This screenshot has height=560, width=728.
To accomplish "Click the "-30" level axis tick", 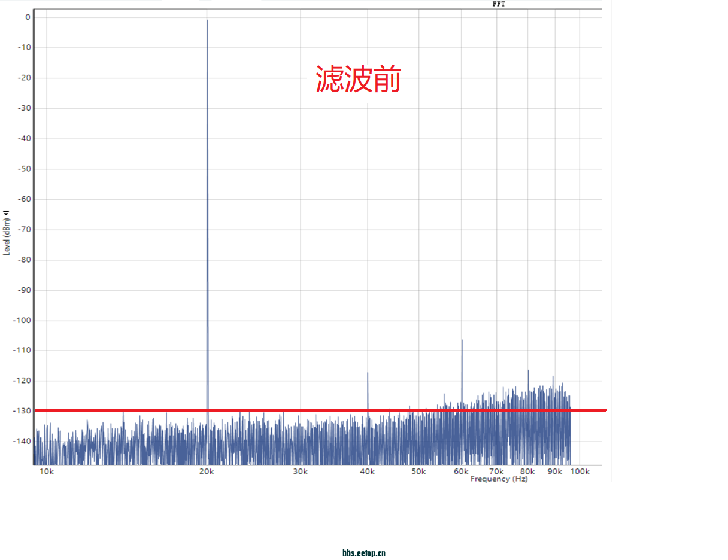I will pos(24,108).
